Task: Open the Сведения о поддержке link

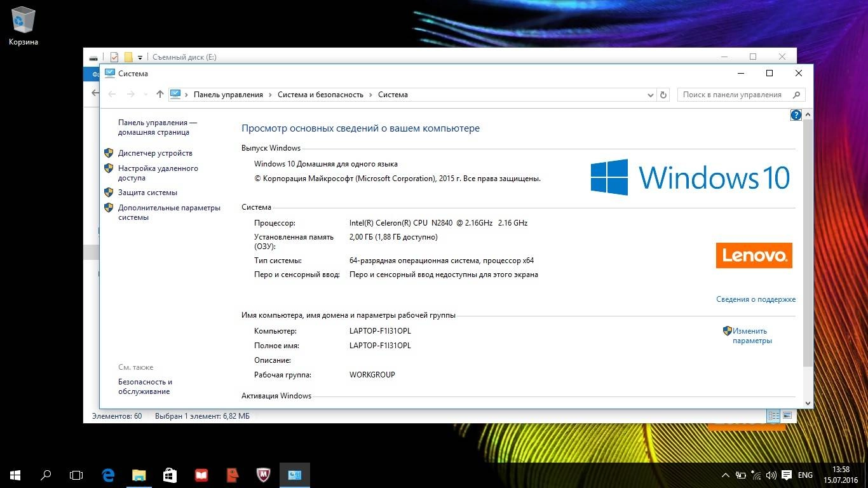Action: pos(756,299)
